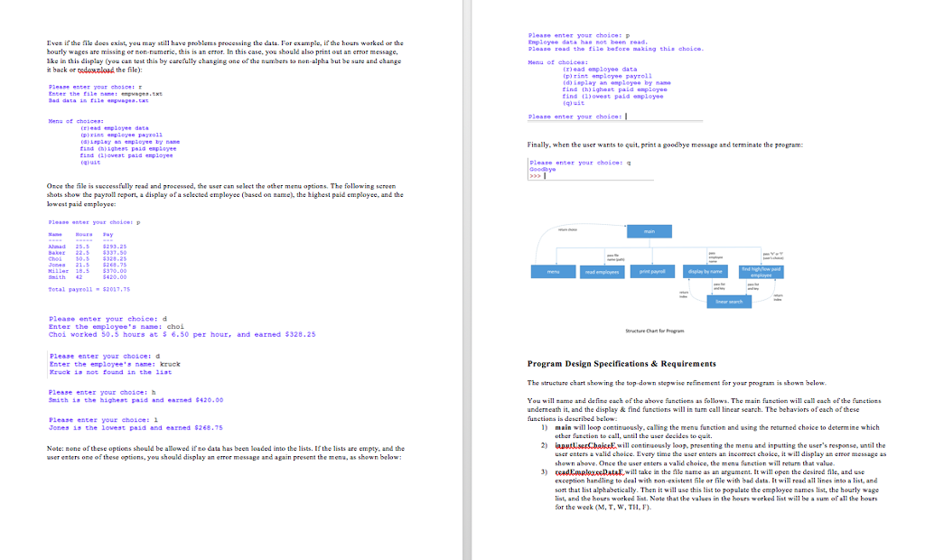The width and height of the screenshot is (925, 560).
Task: Choose the (r)ead employee data menu entry
Action: tap(600, 70)
